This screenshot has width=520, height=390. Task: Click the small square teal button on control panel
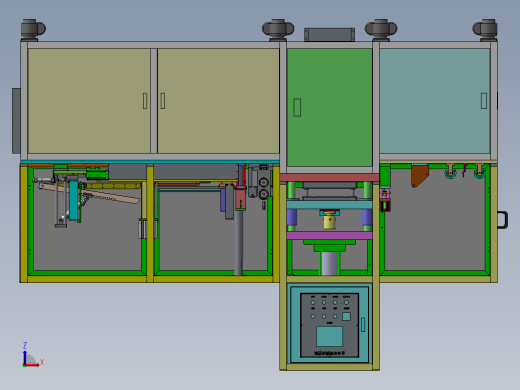point(347,316)
